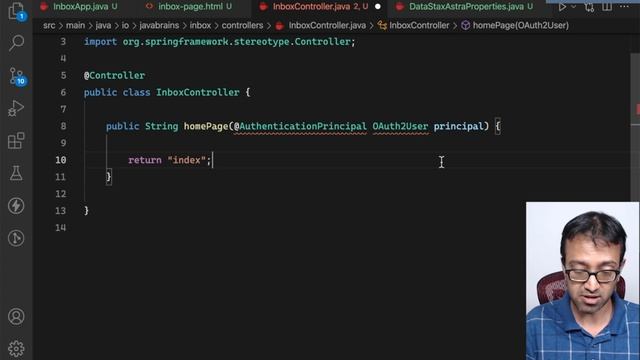This screenshot has height=360, width=640.
Task: Click the InboxController class name on line 6
Action: (x=198, y=93)
